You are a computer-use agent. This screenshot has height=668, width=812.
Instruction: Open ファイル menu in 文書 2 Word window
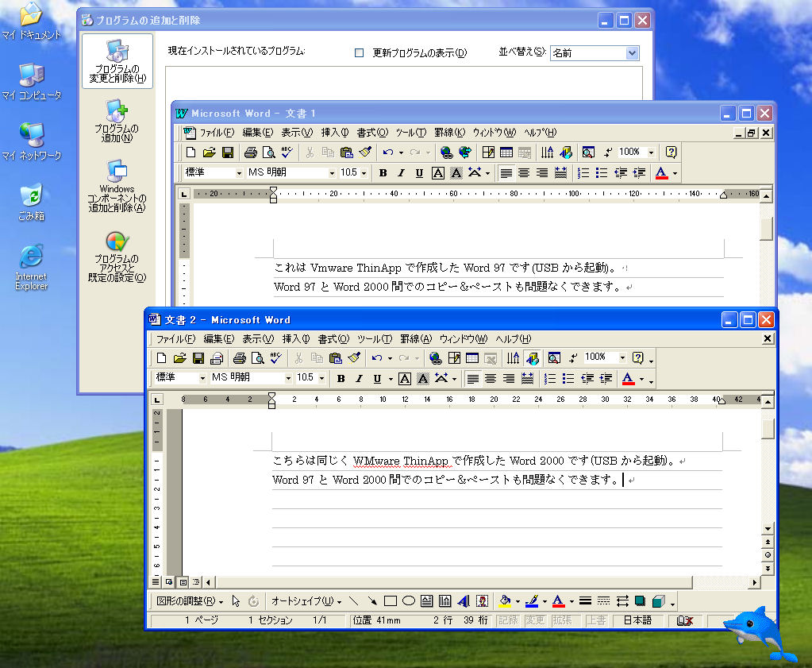pos(175,339)
